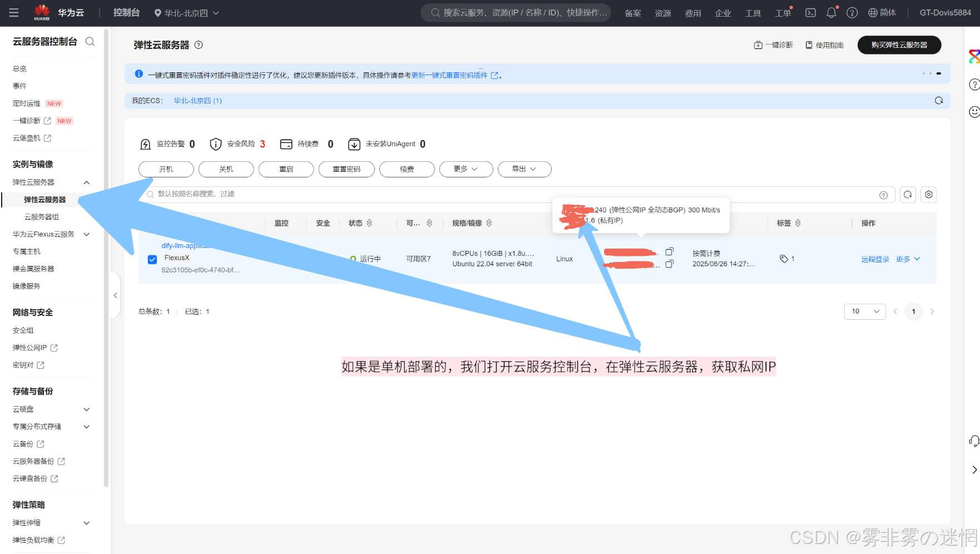The width and height of the screenshot is (980, 554).
Task: Focus the server name filter field
Action: click(x=517, y=194)
